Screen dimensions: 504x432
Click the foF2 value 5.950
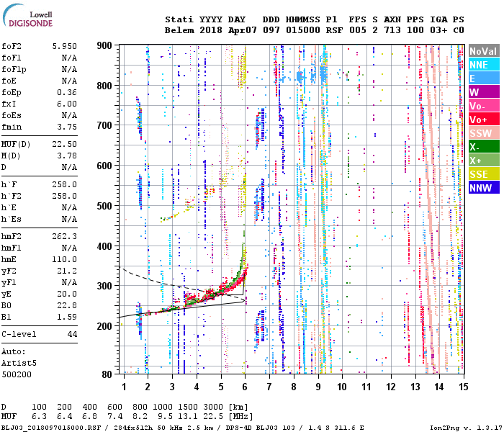tap(65, 46)
